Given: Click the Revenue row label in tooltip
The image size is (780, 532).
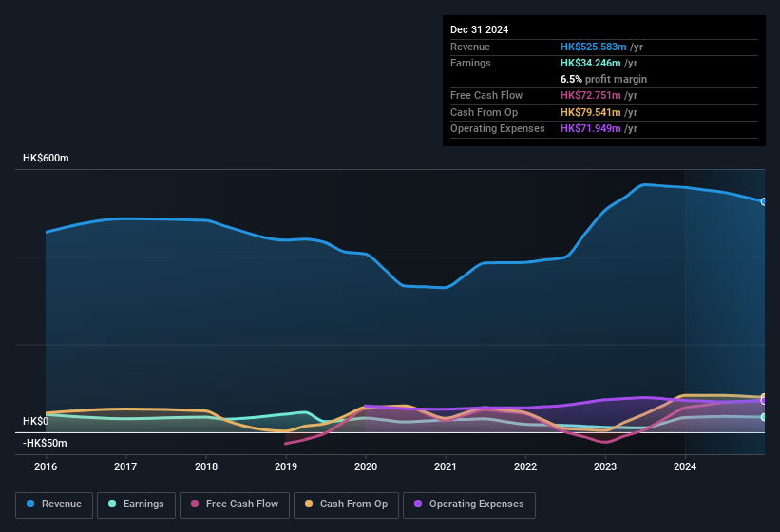Looking at the screenshot, I should tap(470, 47).
